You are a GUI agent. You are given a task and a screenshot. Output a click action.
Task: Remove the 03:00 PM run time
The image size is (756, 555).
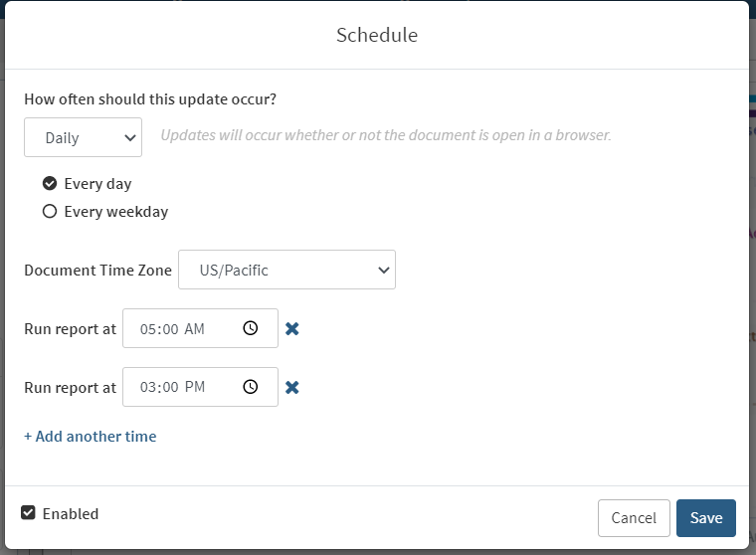pyautogui.click(x=292, y=387)
